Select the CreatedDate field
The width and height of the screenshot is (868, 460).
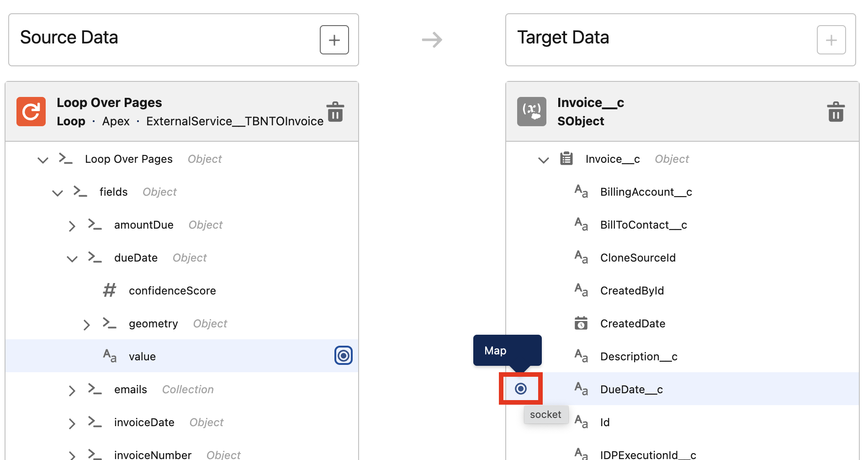click(x=683, y=323)
